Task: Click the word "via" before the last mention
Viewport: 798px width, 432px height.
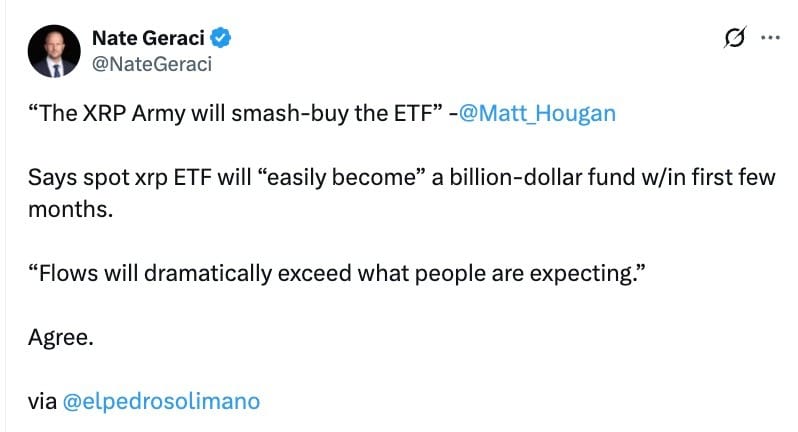Action: tap(42, 401)
